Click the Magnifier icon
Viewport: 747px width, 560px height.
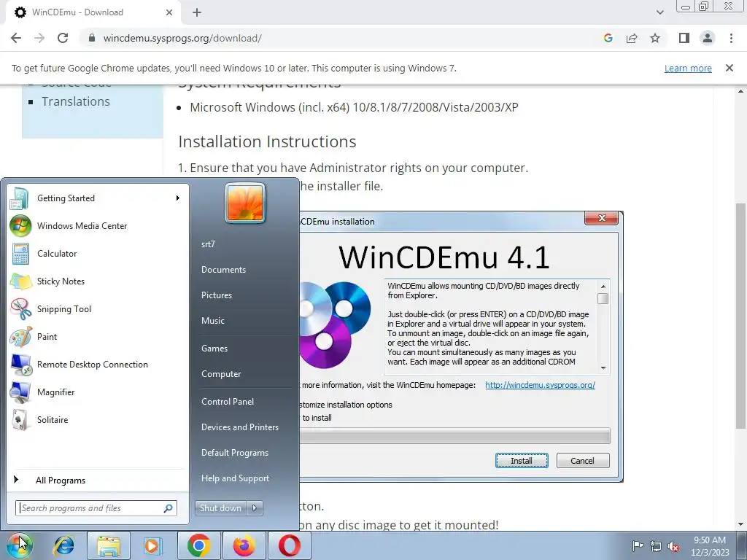coord(20,392)
